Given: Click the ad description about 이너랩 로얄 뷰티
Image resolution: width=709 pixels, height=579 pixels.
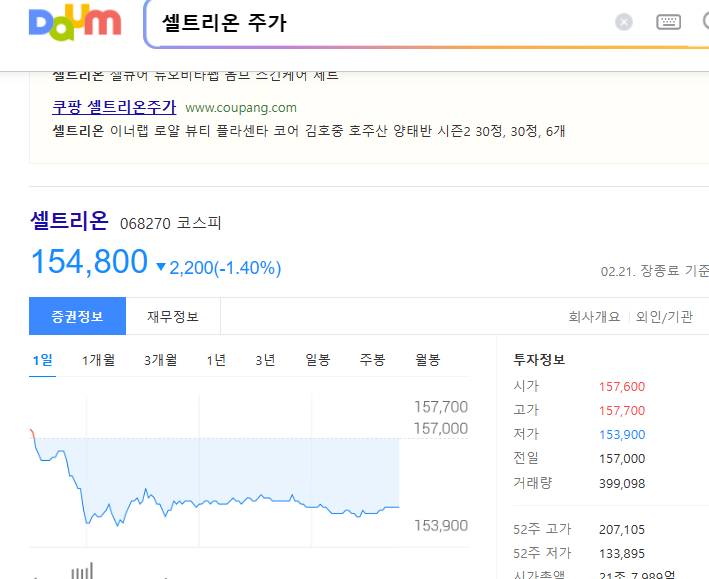Looking at the screenshot, I should pos(309,131).
